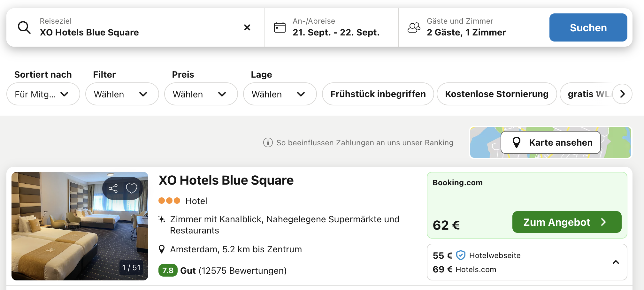Collapse the other price offers list

tap(616, 262)
